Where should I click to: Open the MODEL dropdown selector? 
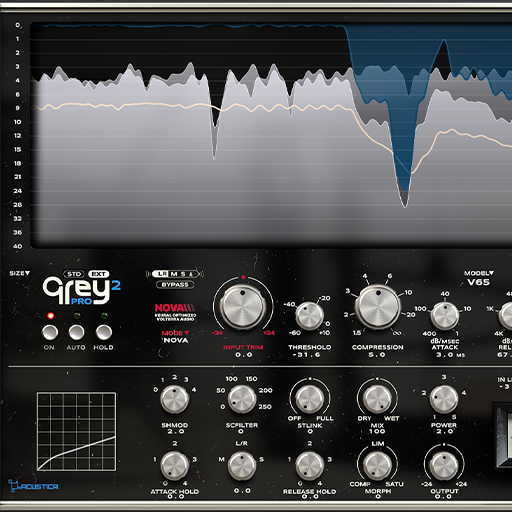click(479, 273)
